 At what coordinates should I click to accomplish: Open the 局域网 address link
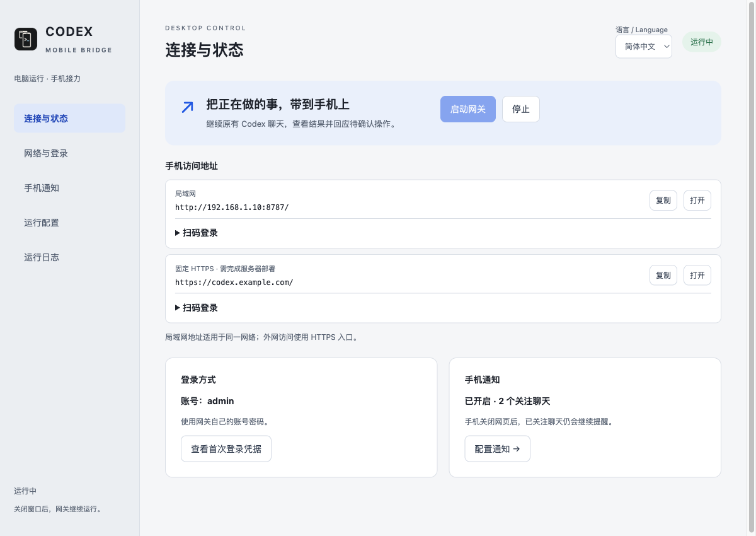click(697, 201)
